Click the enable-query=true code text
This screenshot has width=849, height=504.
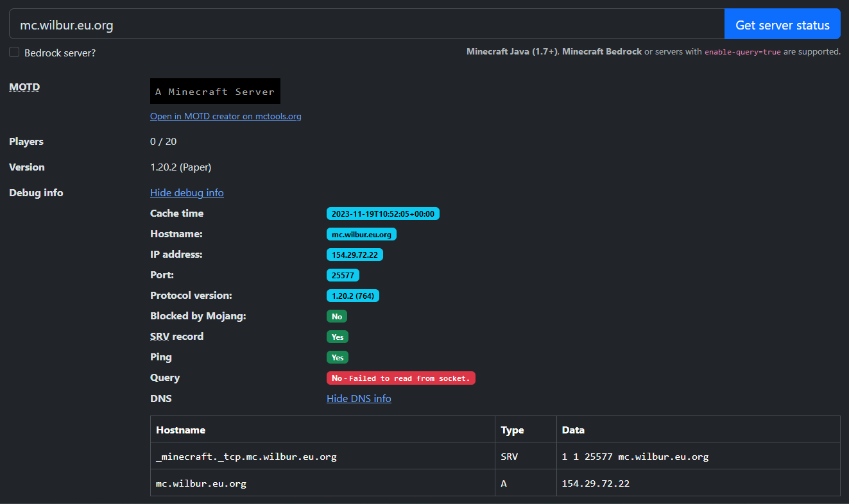742,52
